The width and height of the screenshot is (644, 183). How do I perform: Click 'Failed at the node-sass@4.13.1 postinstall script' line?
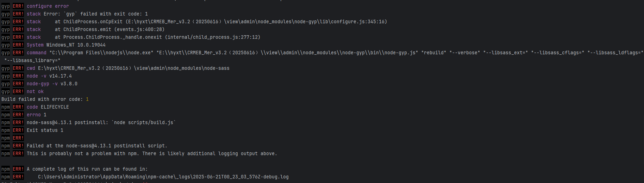point(97,146)
